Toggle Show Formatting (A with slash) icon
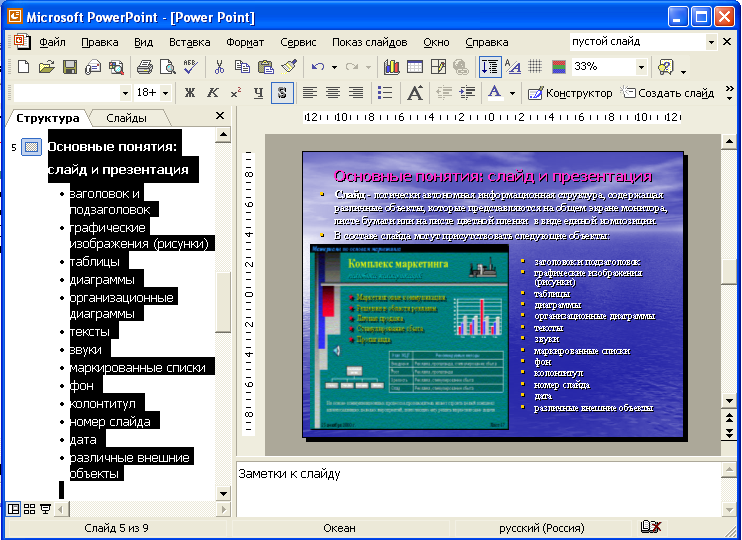742x540 pixels. point(513,67)
